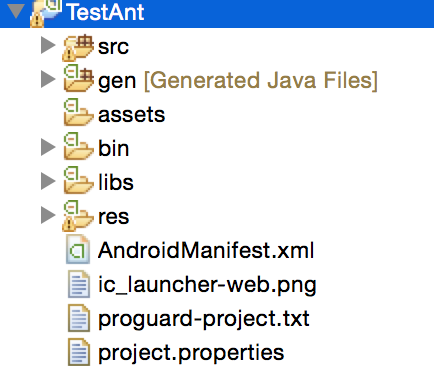Select the AndroidManifest.xml label
Viewport: 434px width, 366px height.
pyautogui.click(x=206, y=250)
